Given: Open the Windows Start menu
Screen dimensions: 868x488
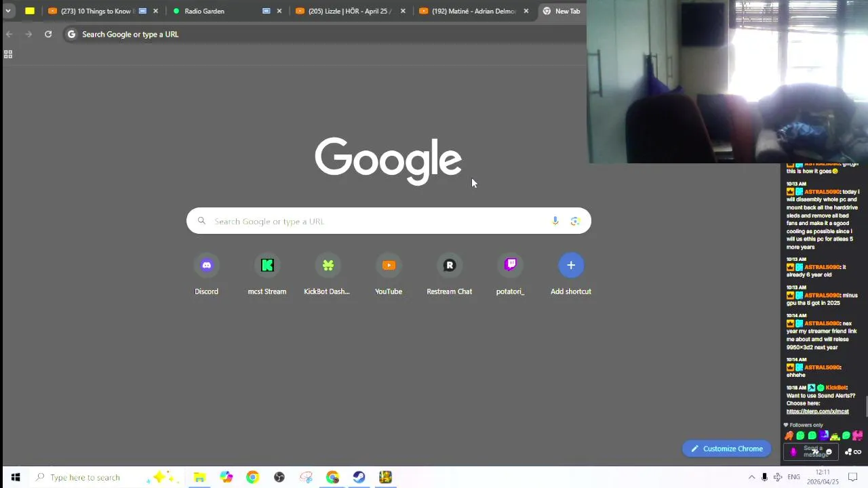Looking at the screenshot, I should [16, 477].
